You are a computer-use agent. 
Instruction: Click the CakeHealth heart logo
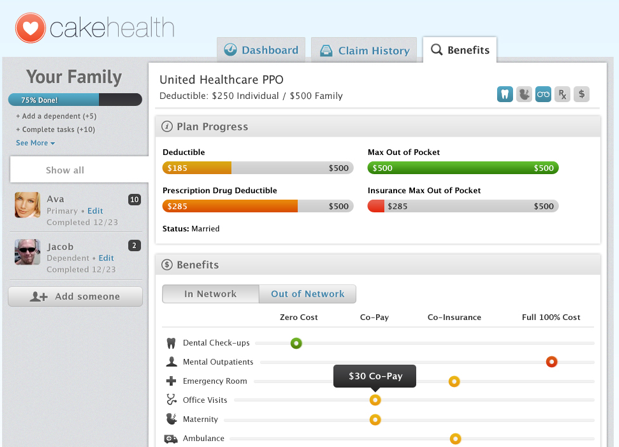[31, 27]
